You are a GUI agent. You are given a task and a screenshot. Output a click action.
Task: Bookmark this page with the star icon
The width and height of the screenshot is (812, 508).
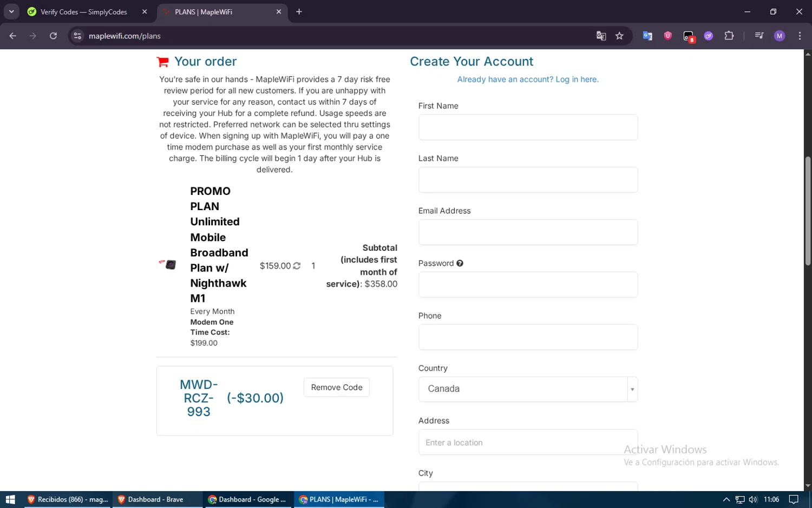coord(619,36)
